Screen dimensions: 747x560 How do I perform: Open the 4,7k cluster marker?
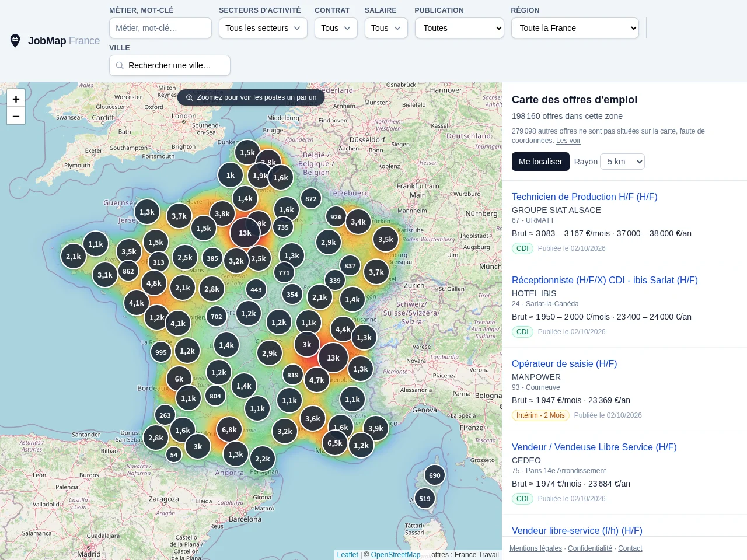tap(317, 380)
